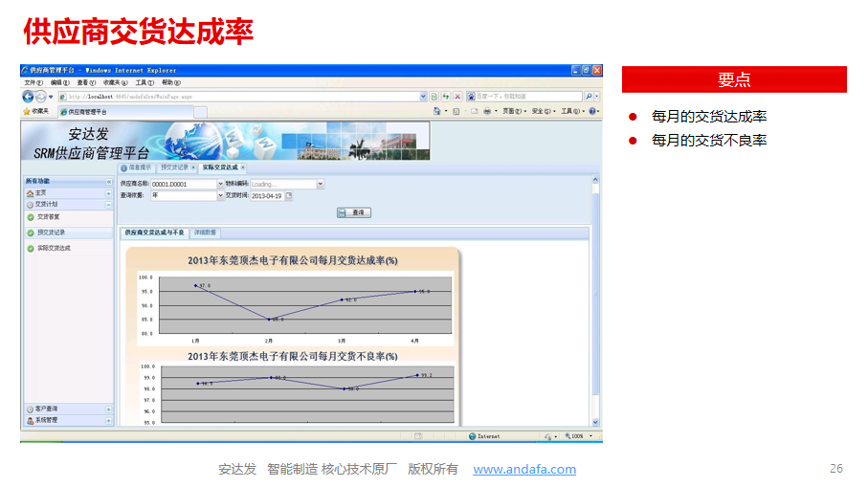The width and height of the screenshot is (868, 487).
Task: Close the 预交货记录 tab
Action: tap(193, 167)
